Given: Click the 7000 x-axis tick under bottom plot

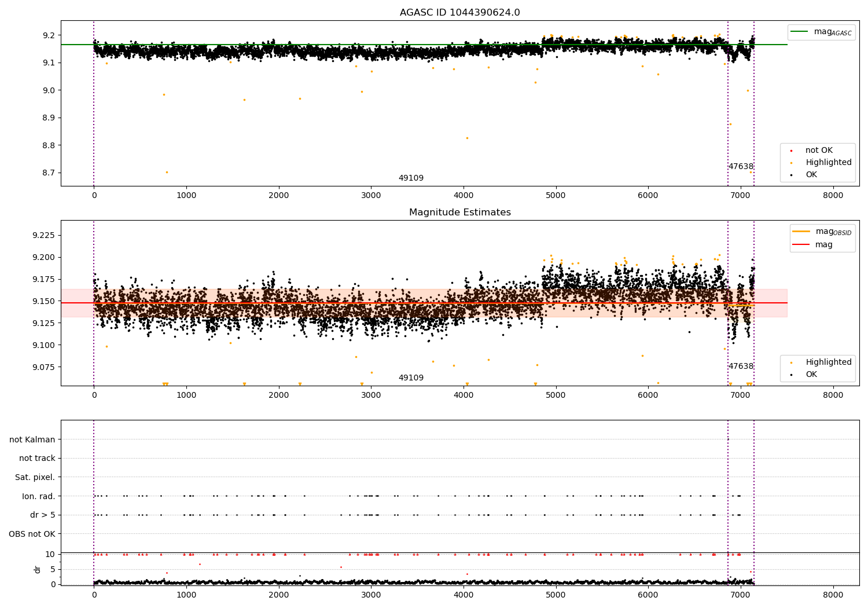Looking at the screenshot, I should [x=741, y=595].
